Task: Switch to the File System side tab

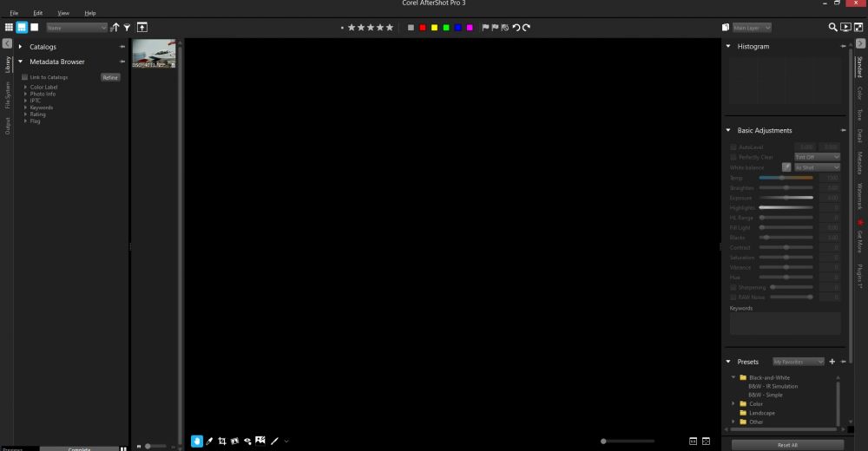Action: click(x=8, y=95)
